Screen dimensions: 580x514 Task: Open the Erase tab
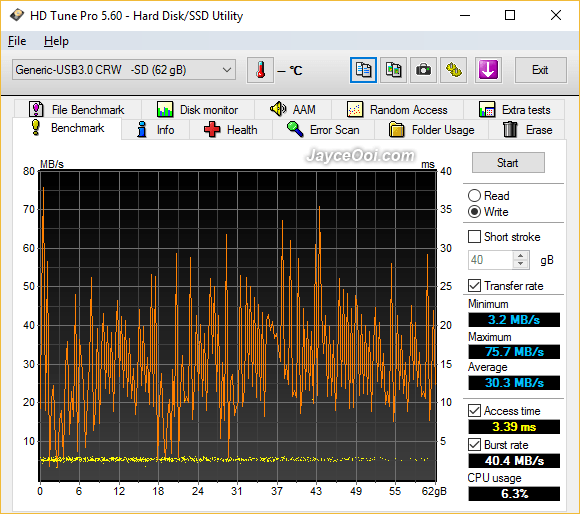[527, 130]
